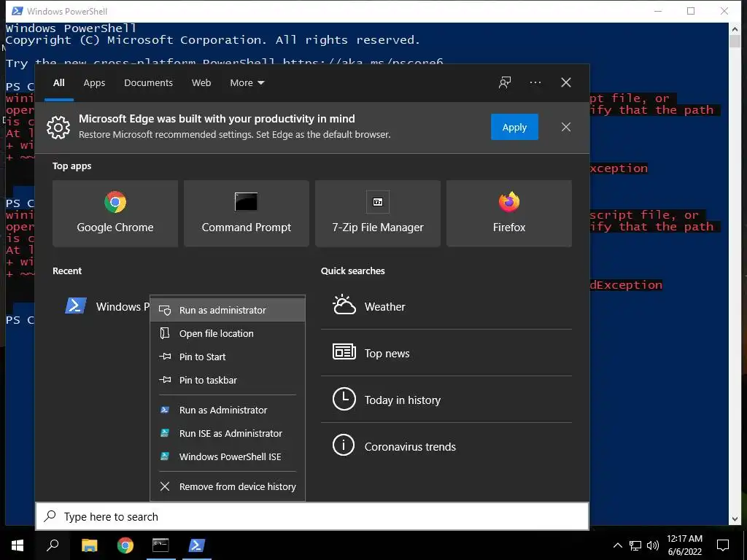Switch to the Apps search tab
Image resolution: width=747 pixels, height=560 pixels.
click(x=94, y=83)
